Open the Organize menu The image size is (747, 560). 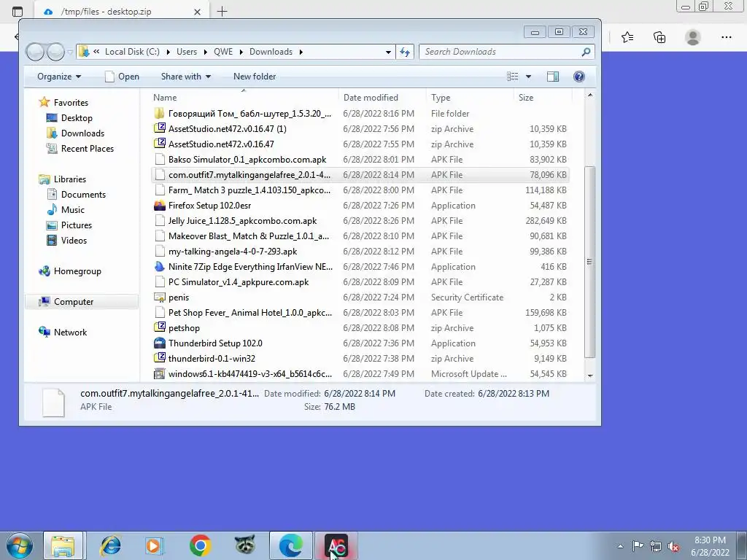(x=59, y=77)
